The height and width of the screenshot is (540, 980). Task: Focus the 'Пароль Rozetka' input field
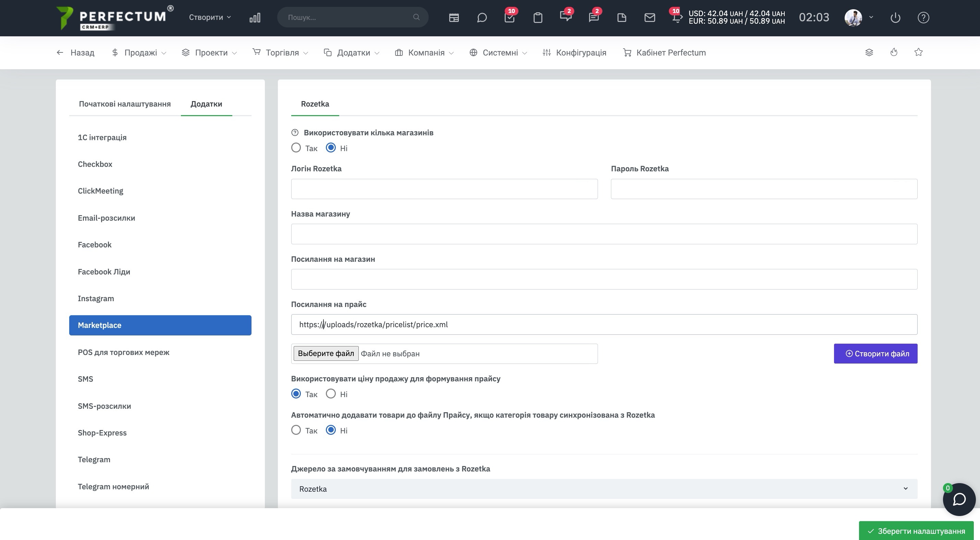coord(764,189)
